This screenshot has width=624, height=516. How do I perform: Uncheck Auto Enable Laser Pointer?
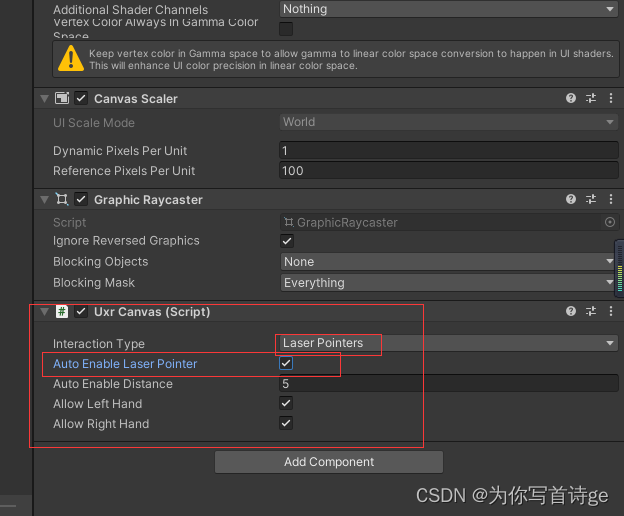(286, 363)
